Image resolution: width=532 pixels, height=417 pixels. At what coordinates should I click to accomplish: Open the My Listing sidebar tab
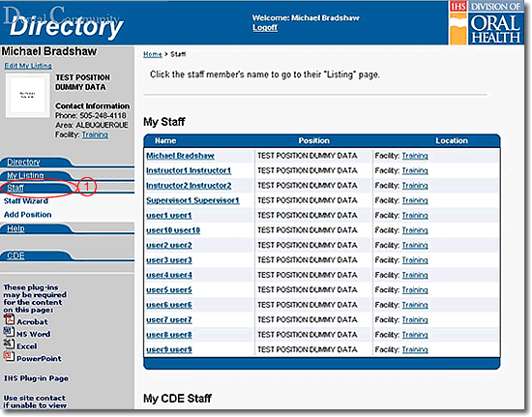[25, 175]
